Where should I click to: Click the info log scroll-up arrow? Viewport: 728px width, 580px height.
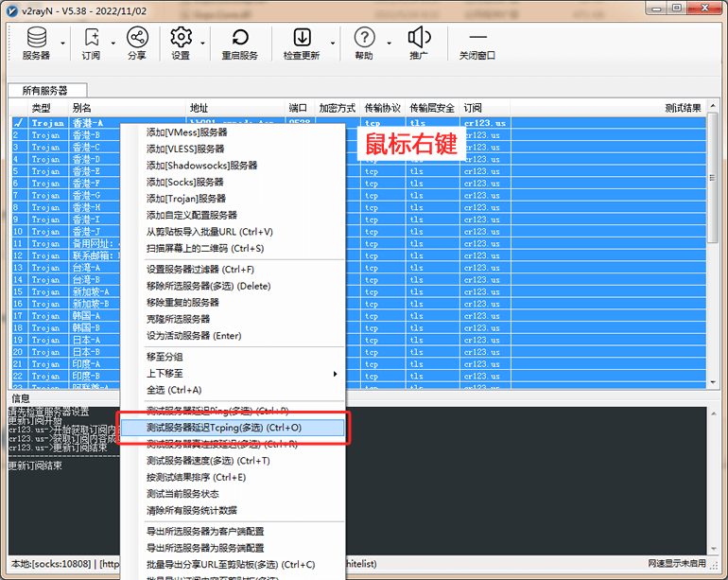(x=713, y=413)
